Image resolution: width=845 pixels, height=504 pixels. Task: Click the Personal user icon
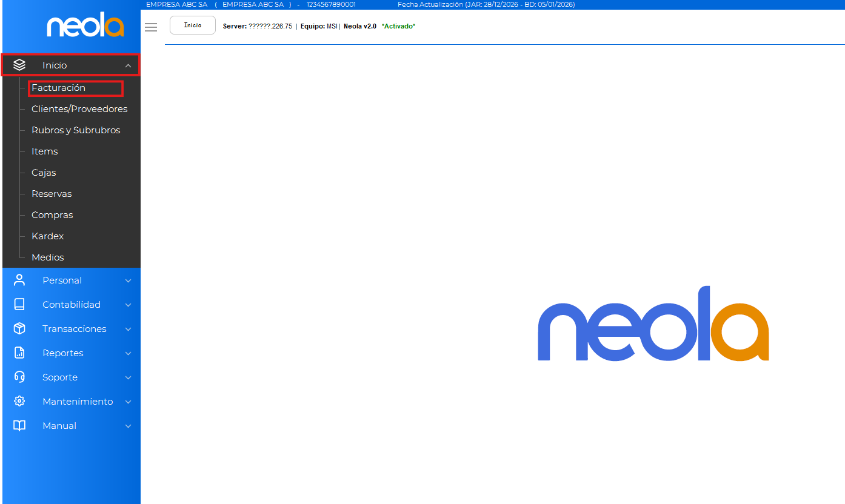pyautogui.click(x=19, y=280)
